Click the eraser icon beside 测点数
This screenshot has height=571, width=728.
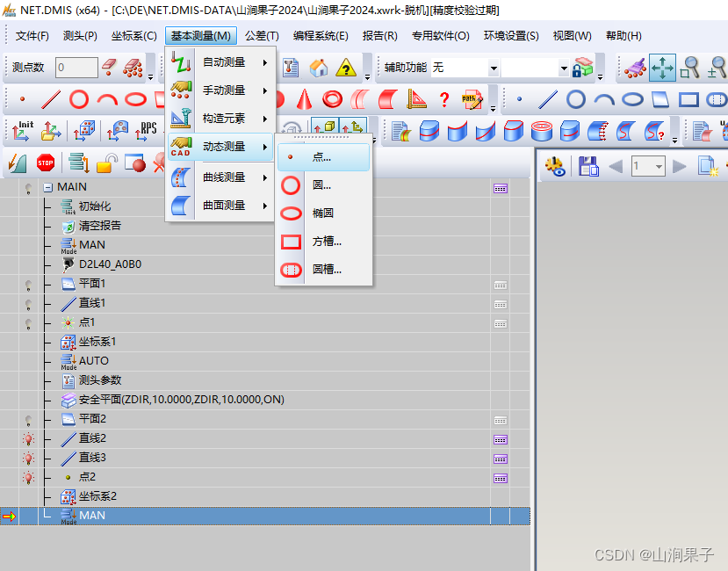(x=107, y=66)
